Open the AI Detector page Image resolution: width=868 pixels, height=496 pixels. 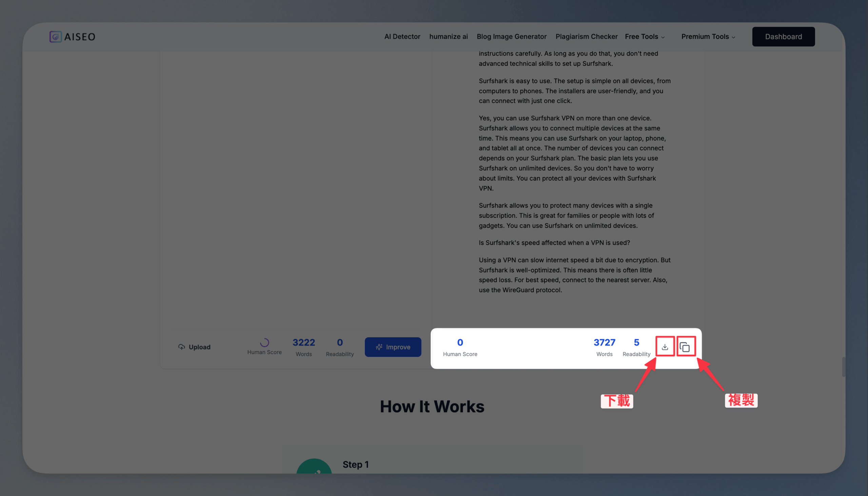click(x=402, y=37)
